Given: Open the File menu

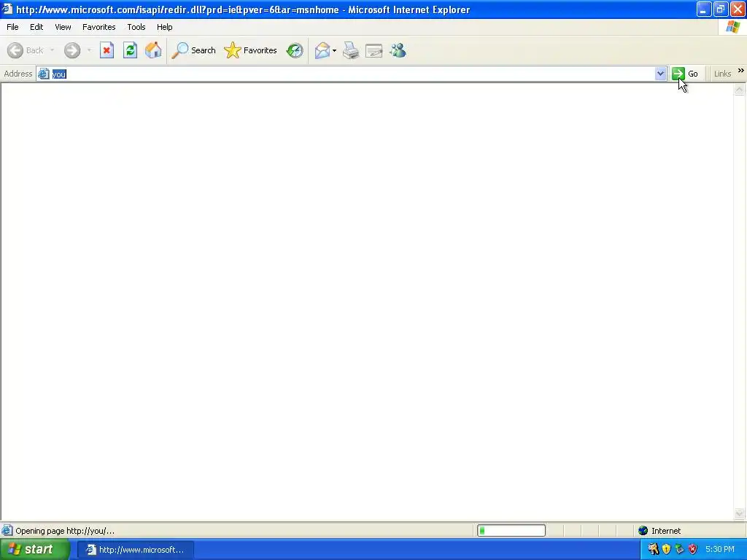Looking at the screenshot, I should (12, 27).
